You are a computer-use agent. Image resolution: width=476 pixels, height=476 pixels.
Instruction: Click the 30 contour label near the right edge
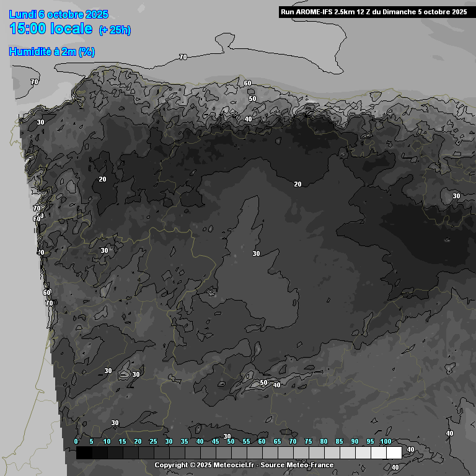(x=456, y=196)
